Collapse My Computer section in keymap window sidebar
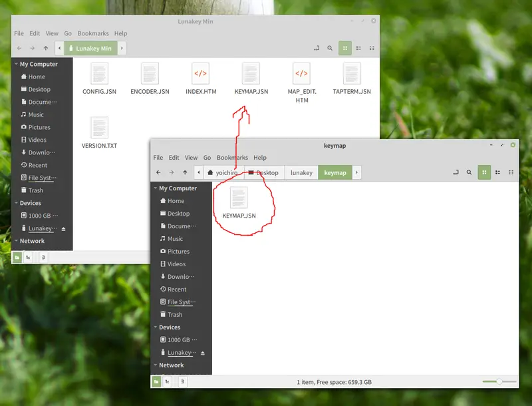The height and width of the screenshot is (406, 532). (x=154, y=188)
